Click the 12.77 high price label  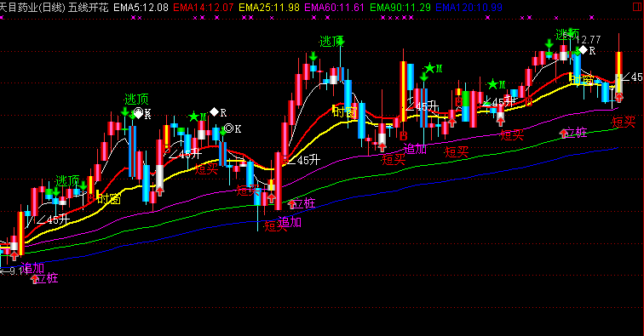pyautogui.click(x=588, y=40)
